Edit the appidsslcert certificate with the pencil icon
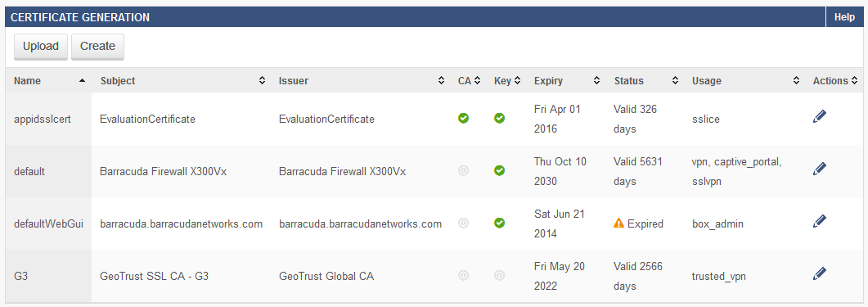Screen dimensions: 868x307 tap(820, 116)
